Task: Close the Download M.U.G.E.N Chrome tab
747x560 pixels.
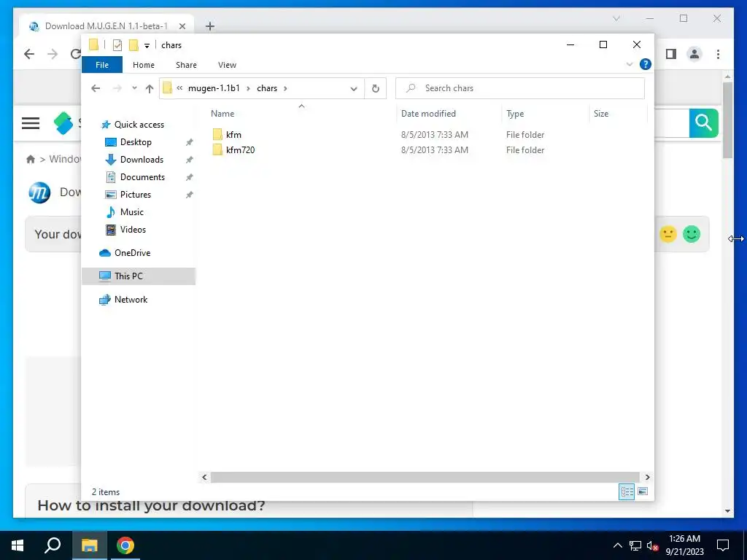Action: [182, 26]
